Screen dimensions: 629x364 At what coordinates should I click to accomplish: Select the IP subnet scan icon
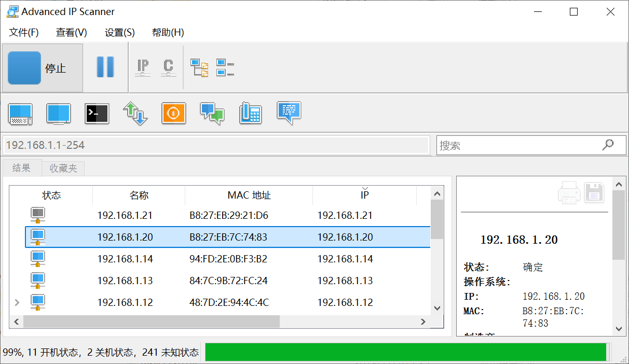(x=143, y=68)
